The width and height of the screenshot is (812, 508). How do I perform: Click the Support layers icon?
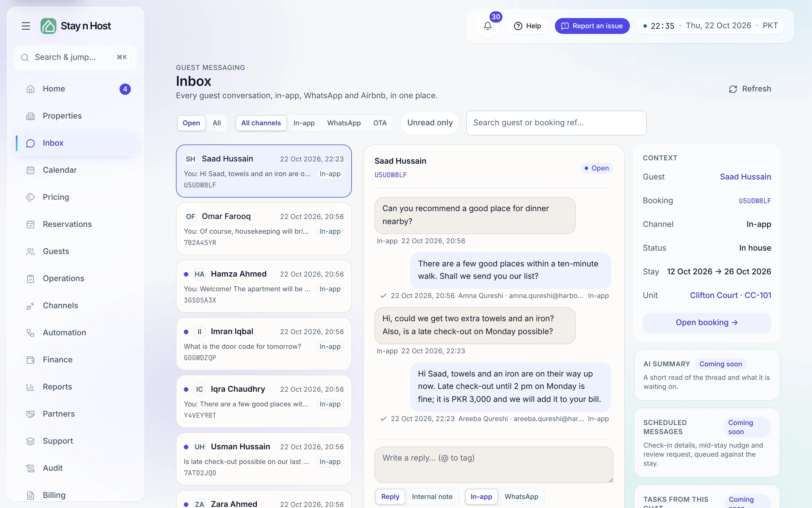pos(30,441)
